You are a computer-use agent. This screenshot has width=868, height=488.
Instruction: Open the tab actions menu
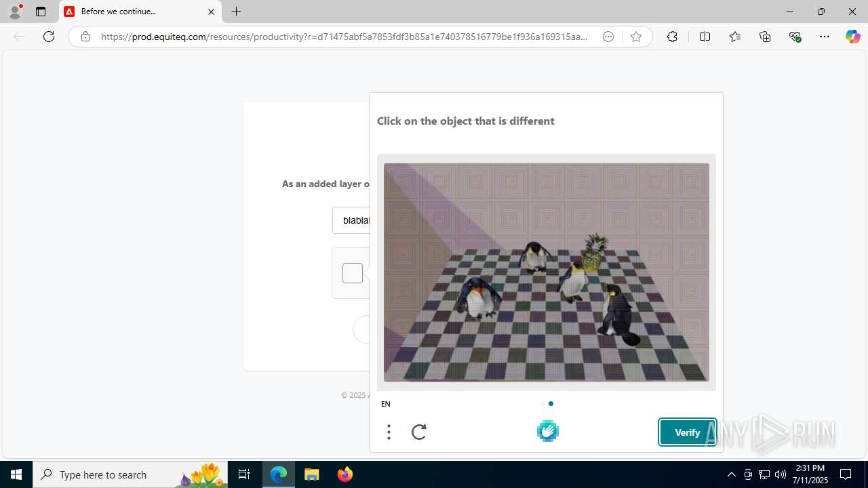tap(41, 12)
